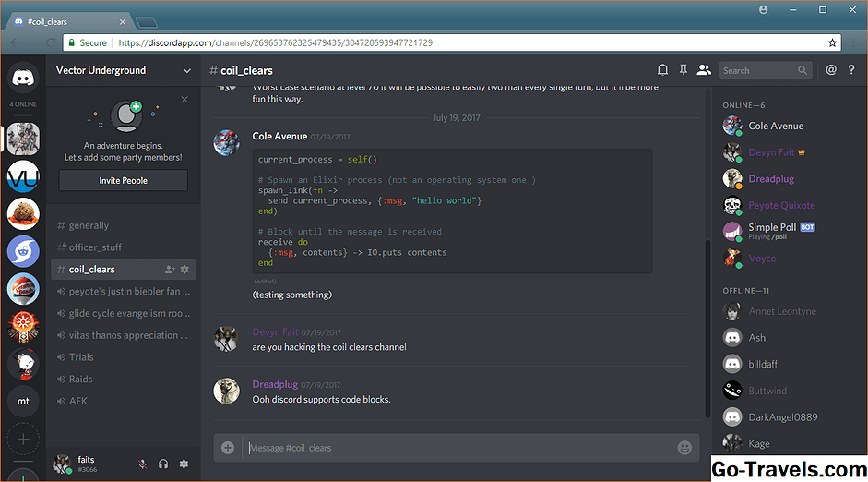Add a server with the plus circle
The width and height of the screenshot is (868, 482).
[23, 439]
